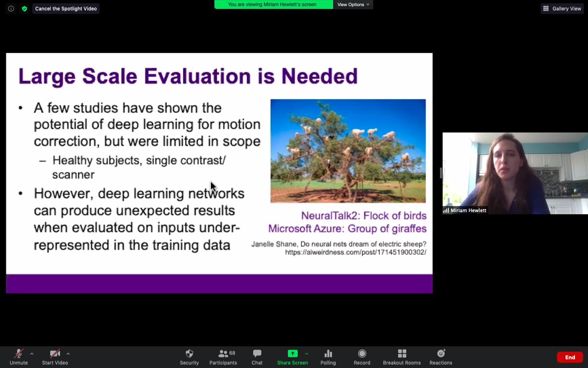Click the green encryption shield icon
This screenshot has width=588, height=368.
[24, 9]
